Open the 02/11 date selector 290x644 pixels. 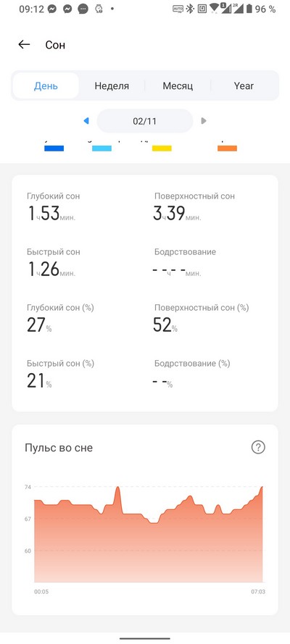pyautogui.click(x=144, y=121)
